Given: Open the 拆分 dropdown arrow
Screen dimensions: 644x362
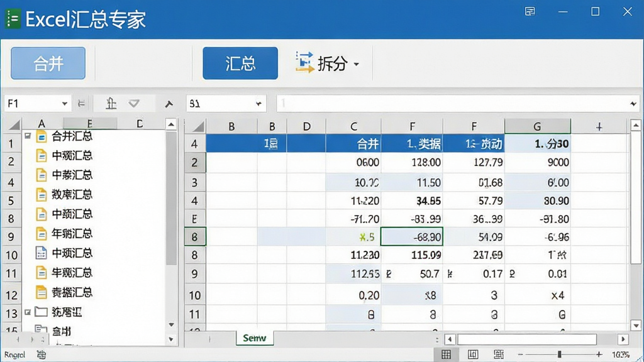Looking at the screenshot, I should pyautogui.click(x=356, y=64).
